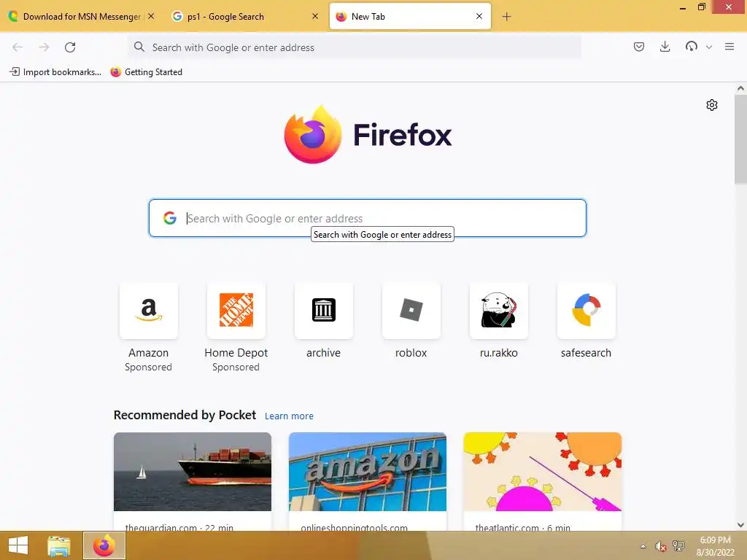Click Learn more about Pocket link
Screen dimensions: 747x560
pos(289,416)
